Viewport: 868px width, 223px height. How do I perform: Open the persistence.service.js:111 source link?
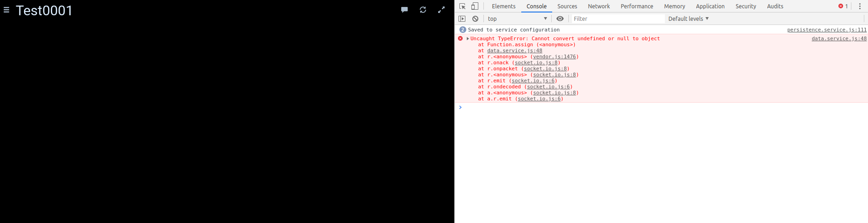827,30
